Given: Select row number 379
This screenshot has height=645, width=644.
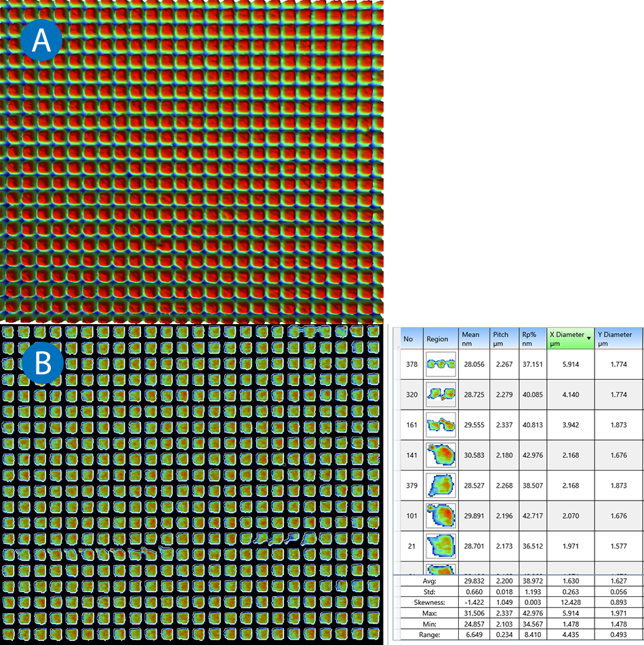Looking at the screenshot, I should tap(411, 486).
